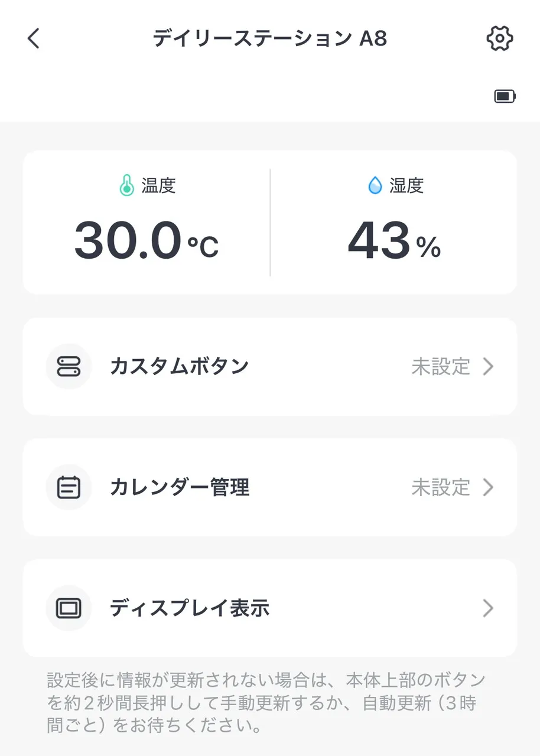Tap the green thermometer icon
This screenshot has height=756, width=540.
coord(126,187)
